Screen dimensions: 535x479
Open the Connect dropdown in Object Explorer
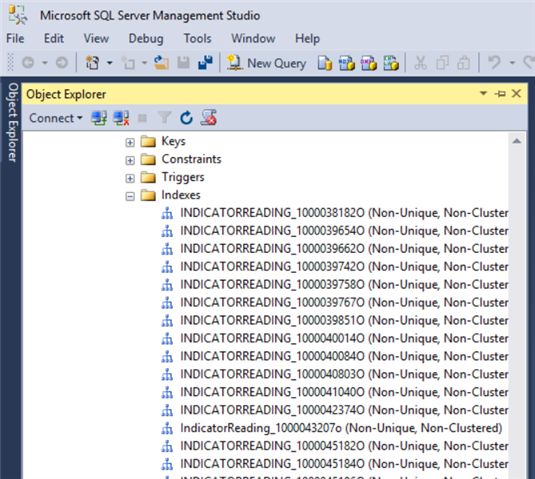point(56,118)
